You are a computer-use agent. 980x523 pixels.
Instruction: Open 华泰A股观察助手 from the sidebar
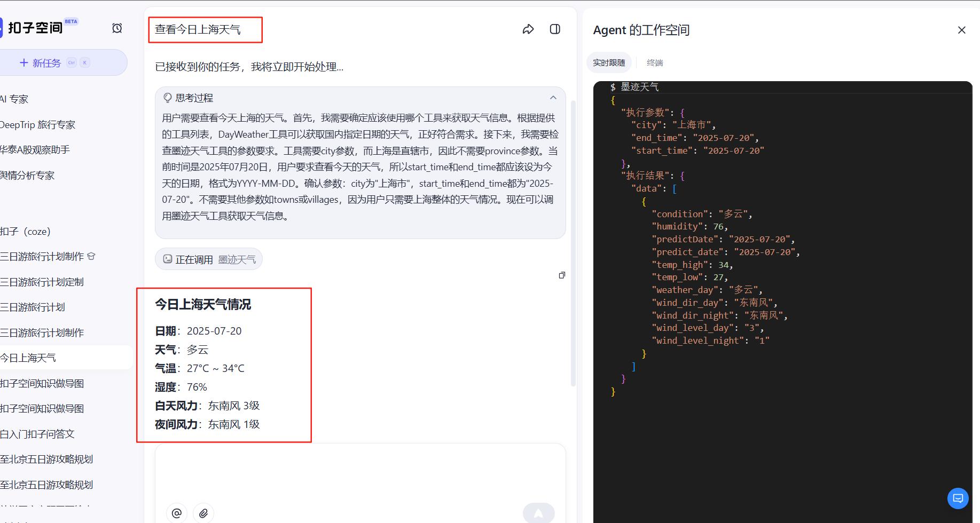[36, 149]
